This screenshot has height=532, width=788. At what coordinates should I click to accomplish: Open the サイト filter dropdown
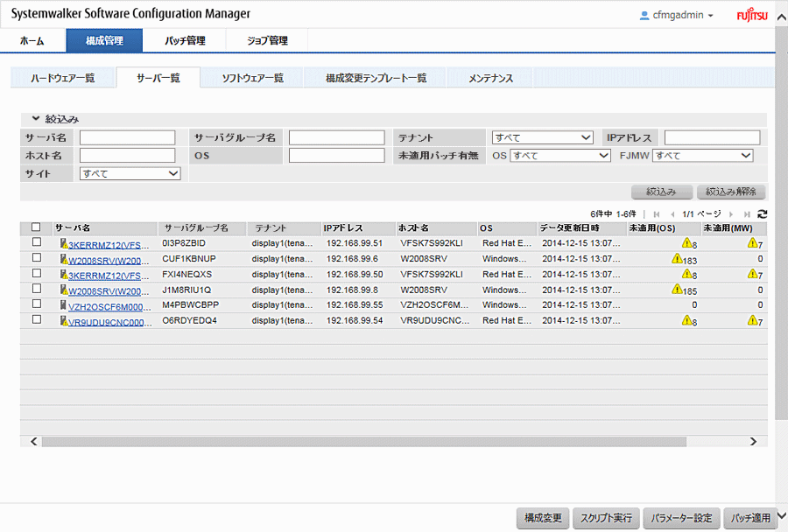coord(130,174)
